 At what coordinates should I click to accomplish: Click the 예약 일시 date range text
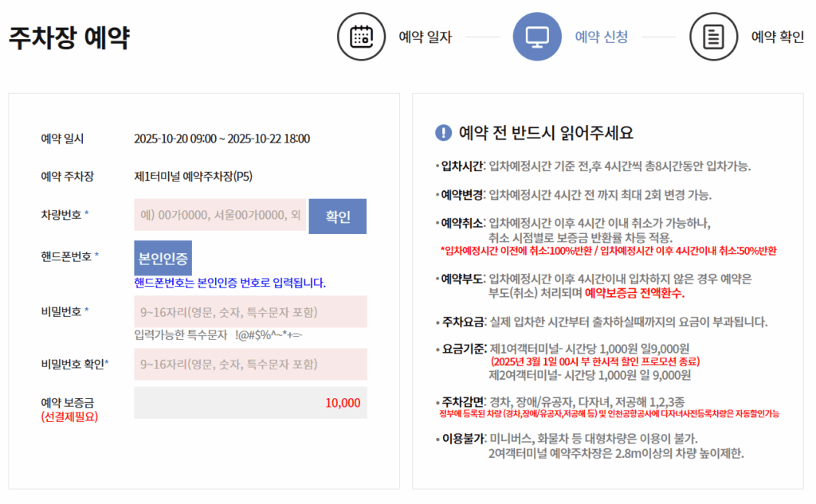(222, 139)
